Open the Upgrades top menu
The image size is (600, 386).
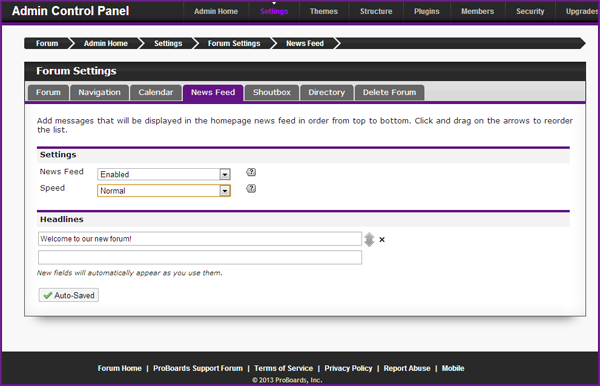[581, 11]
